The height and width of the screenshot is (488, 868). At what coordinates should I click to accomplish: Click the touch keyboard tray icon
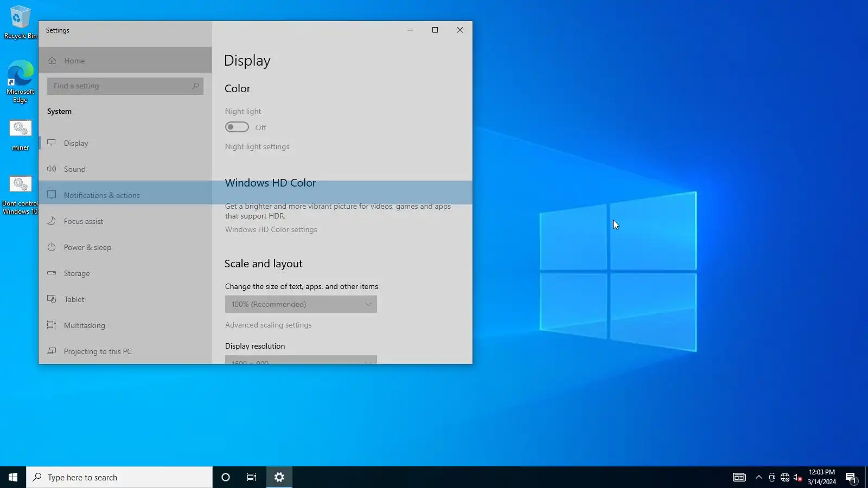pyautogui.click(x=739, y=477)
